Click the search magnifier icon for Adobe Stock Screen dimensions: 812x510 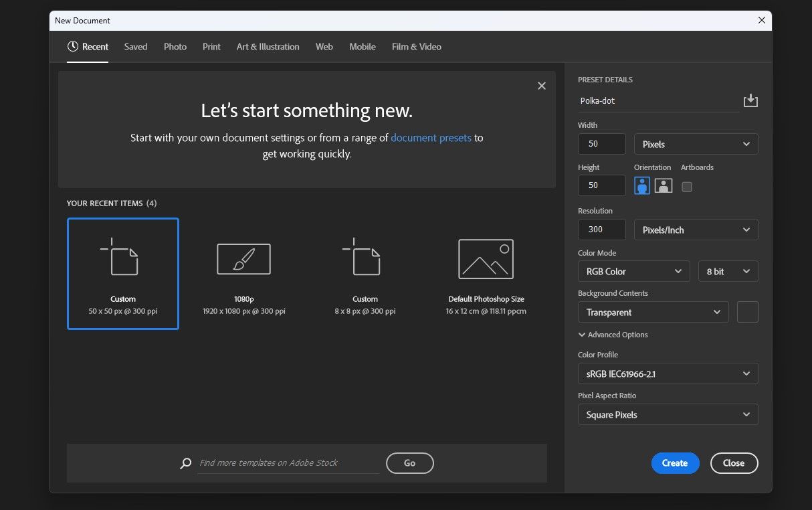(186, 463)
